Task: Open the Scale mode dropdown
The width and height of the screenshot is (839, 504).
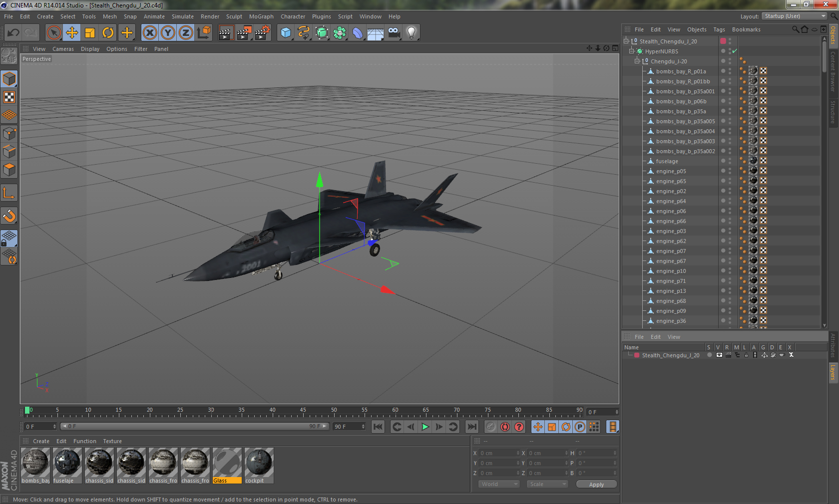Action: pos(547,484)
